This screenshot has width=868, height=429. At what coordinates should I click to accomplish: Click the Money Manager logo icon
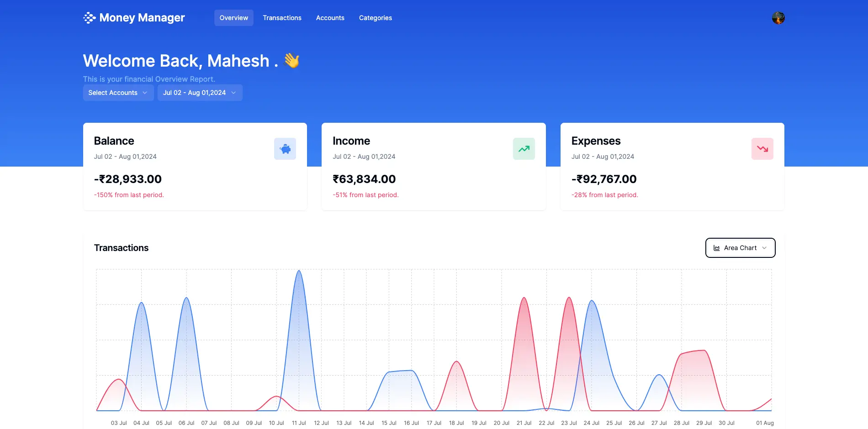[89, 18]
